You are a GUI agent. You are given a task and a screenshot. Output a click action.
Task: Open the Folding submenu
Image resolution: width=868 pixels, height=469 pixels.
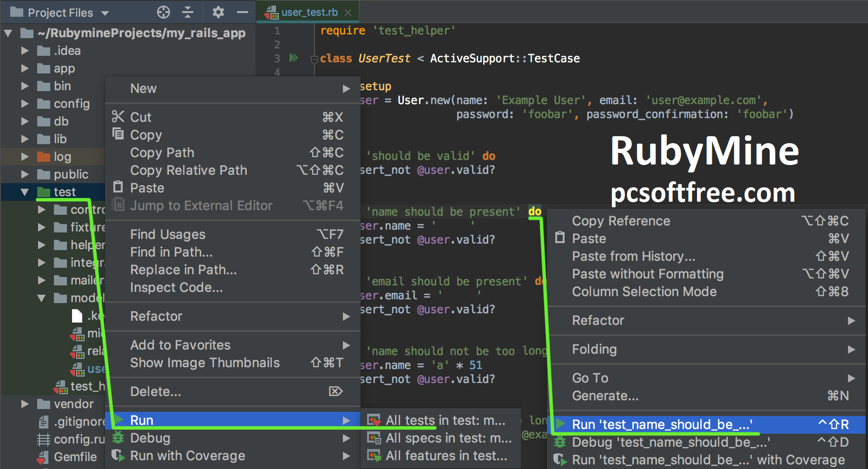[706, 349]
